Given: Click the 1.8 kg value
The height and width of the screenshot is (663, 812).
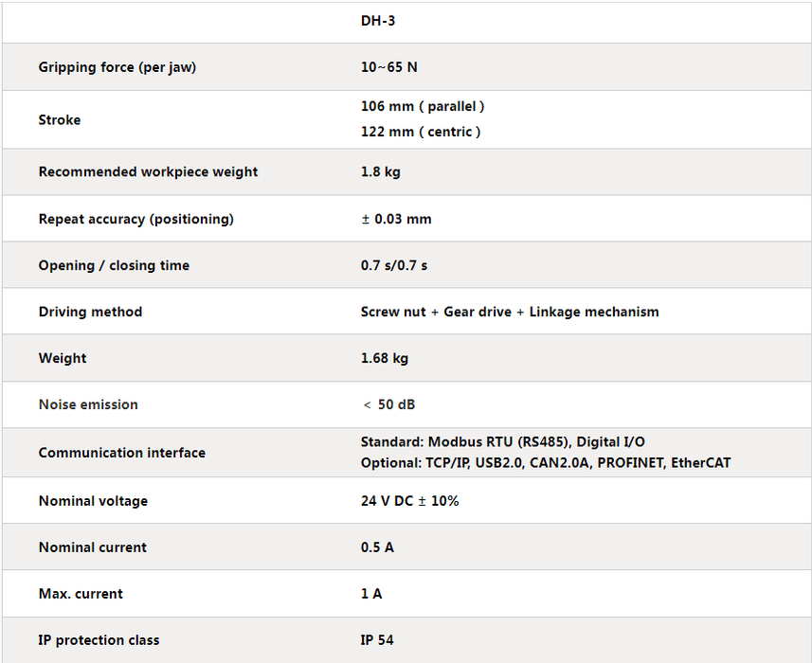Looking at the screenshot, I should tap(381, 171).
